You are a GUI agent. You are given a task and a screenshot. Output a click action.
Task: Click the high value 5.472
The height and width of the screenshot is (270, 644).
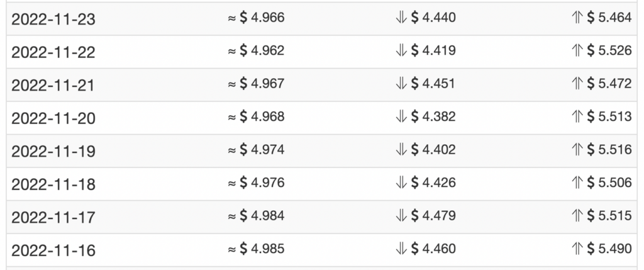615,84
